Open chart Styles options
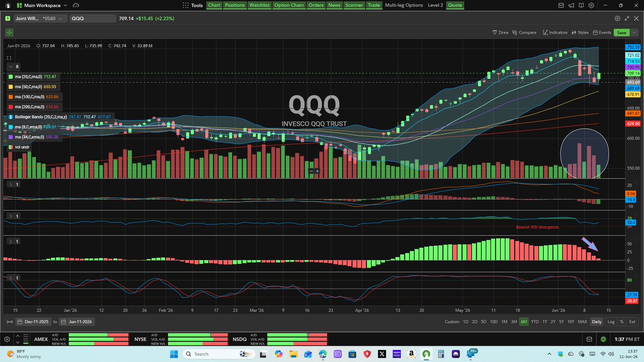Screen dimensions: 644x362 point(580,32)
